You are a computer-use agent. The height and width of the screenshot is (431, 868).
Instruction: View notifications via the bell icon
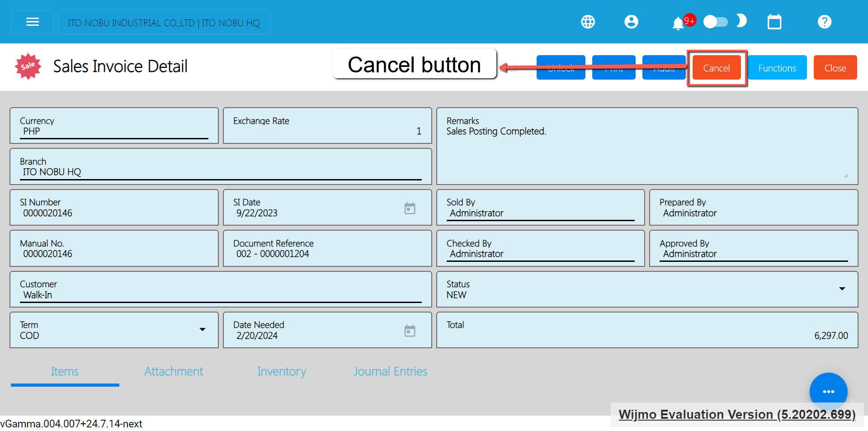[678, 23]
